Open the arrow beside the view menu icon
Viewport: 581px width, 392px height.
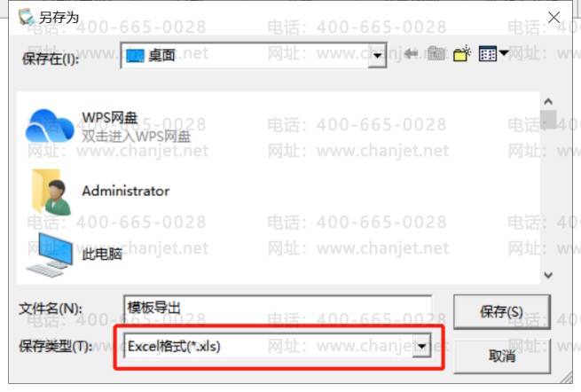[x=504, y=53]
